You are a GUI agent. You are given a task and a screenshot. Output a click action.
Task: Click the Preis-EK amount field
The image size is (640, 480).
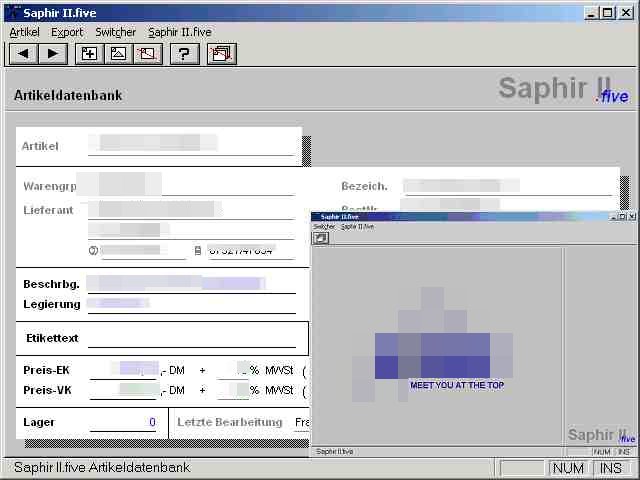tap(123, 370)
